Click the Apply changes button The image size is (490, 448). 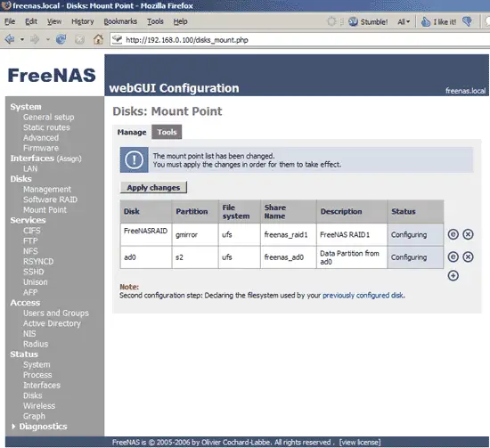[x=153, y=187]
